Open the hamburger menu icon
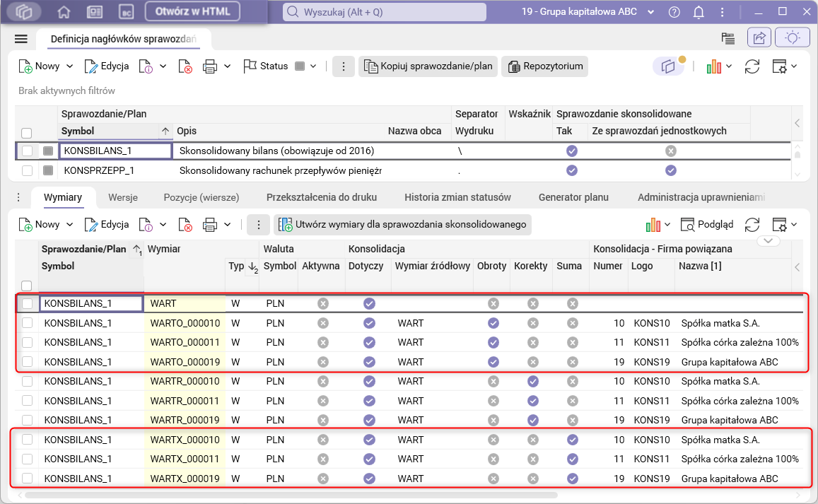 click(x=21, y=39)
